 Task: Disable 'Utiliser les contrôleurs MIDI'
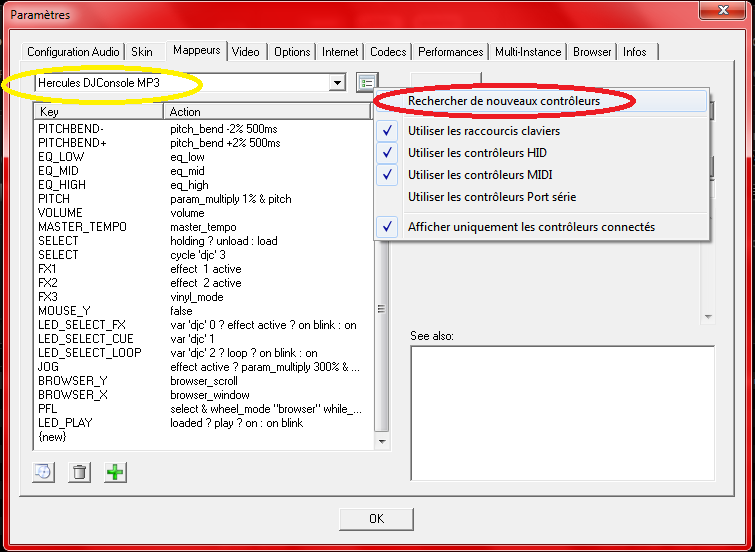(x=478, y=175)
